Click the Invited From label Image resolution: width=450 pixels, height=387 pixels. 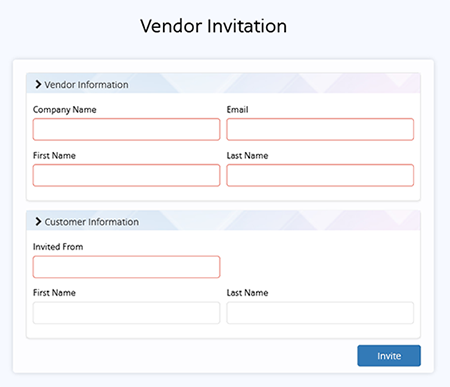(58, 247)
